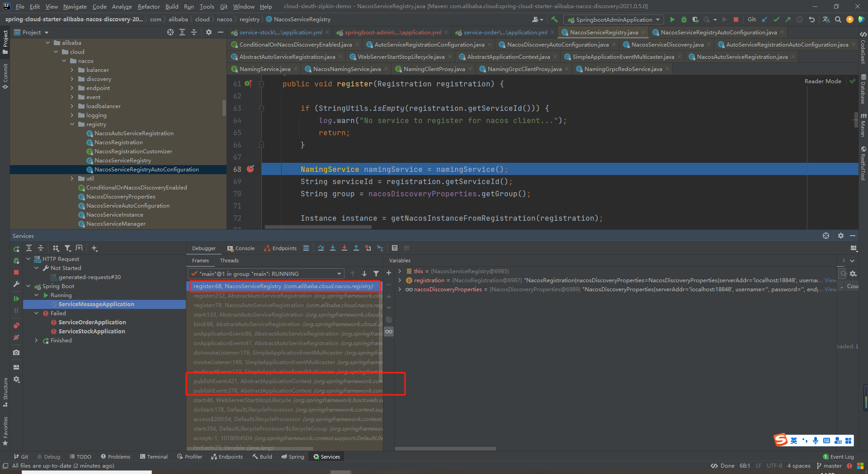868x474 pixels.
Task: Open the run configuration dropdown SpringbootAdminApplication
Action: point(613,19)
